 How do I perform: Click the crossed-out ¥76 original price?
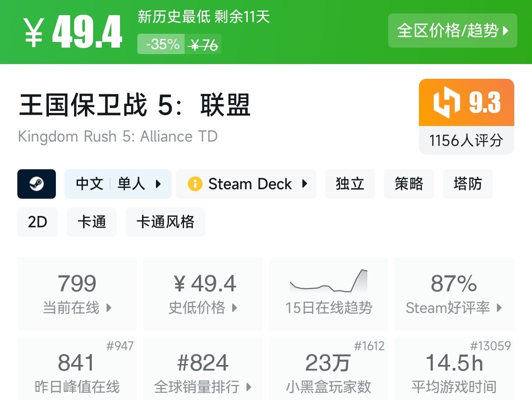(x=204, y=45)
